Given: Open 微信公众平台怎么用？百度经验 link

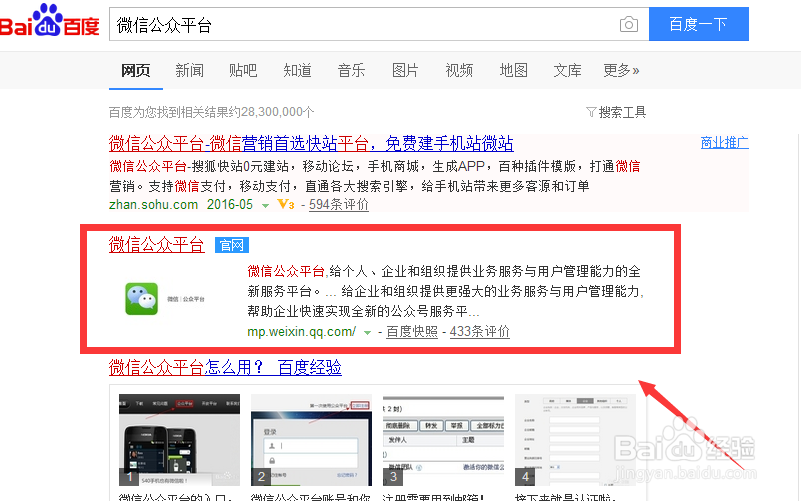Looking at the screenshot, I should [225, 367].
